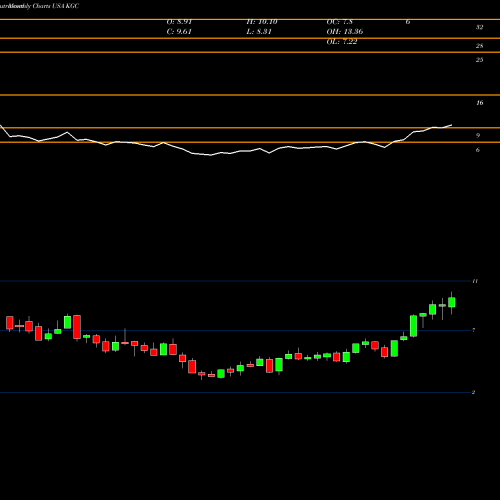Select the close value 'C: 9.61'
500x500 pixels.
point(179,32)
